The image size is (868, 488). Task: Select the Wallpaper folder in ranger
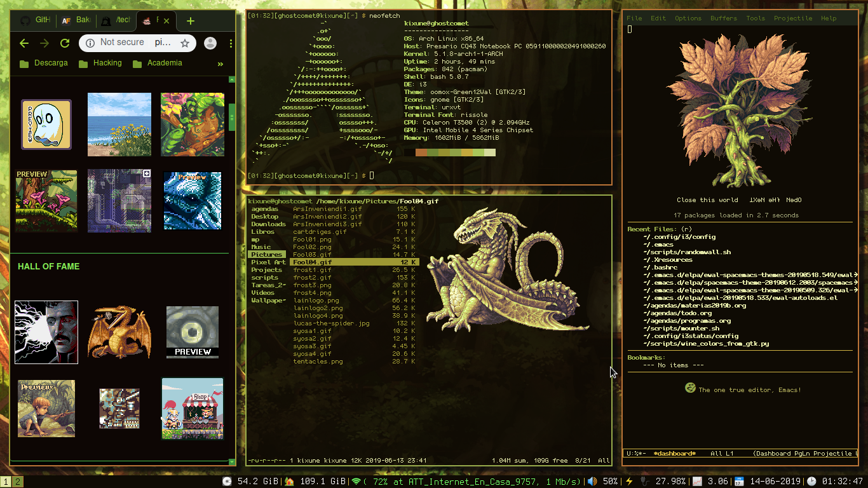tap(268, 301)
